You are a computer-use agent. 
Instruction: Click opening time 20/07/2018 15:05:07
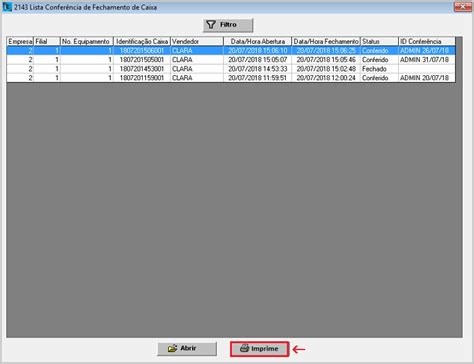(258, 60)
